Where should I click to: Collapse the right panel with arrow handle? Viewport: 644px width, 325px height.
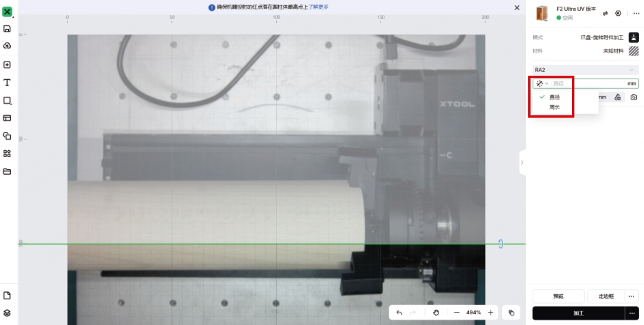point(522,163)
